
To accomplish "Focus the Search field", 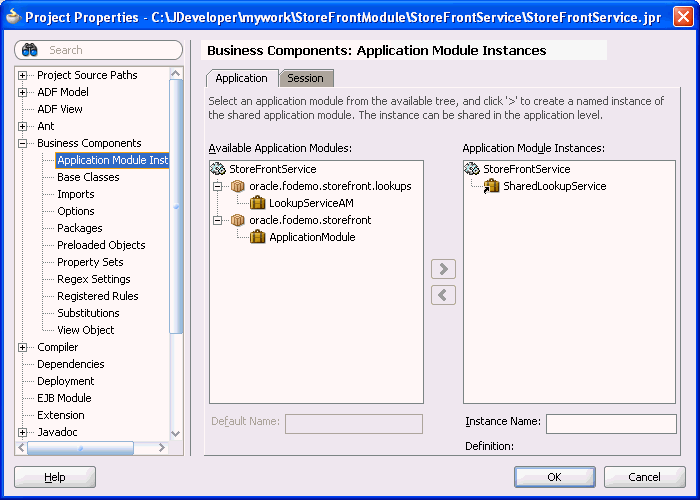I will pyautogui.click(x=99, y=50).
